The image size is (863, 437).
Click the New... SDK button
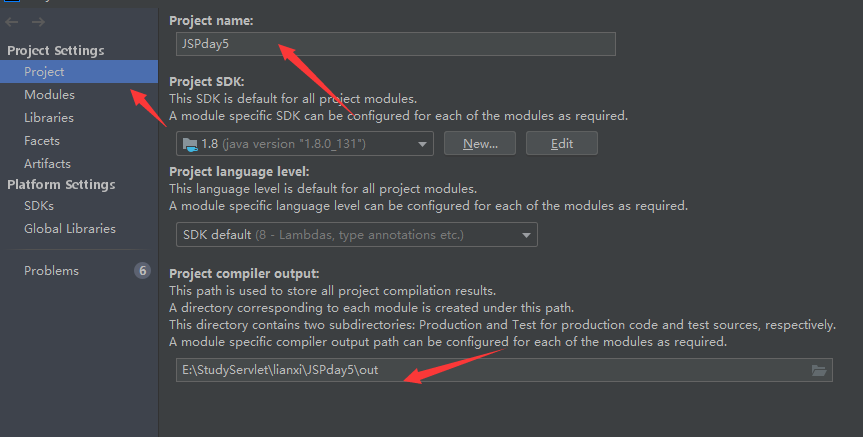pyautogui.click(x=480, y=144)
